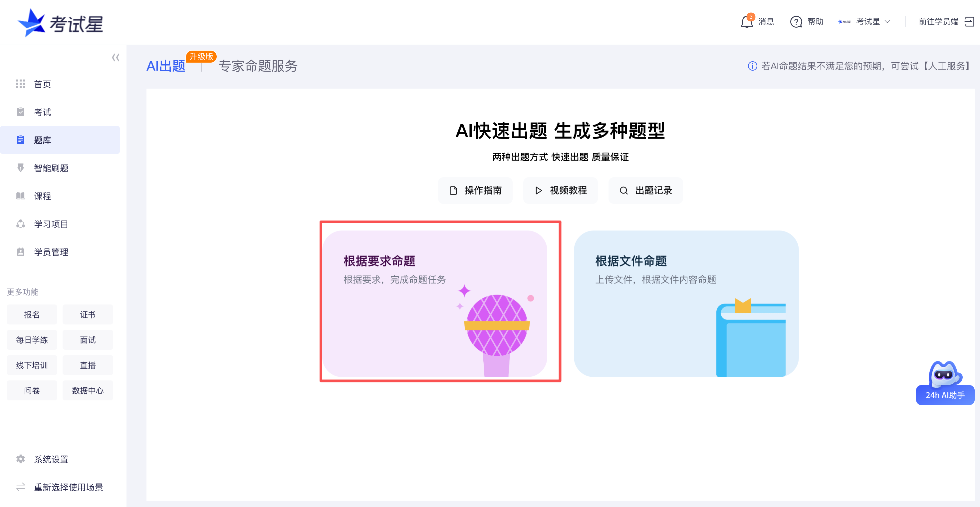Play the 视频教程 button
Image resolution: width=980 pixels, height=507 pixels.
(560, 190)
